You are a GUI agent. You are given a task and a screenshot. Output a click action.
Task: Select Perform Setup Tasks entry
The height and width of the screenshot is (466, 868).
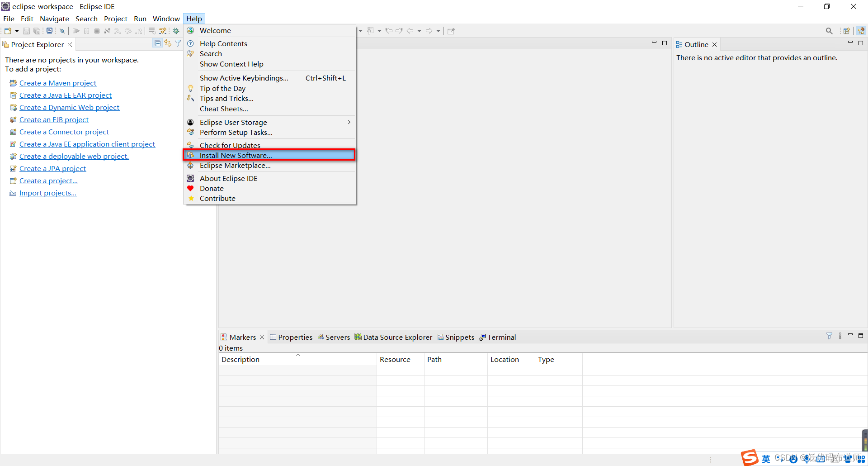pyautogui.click(x=270, y=132)
